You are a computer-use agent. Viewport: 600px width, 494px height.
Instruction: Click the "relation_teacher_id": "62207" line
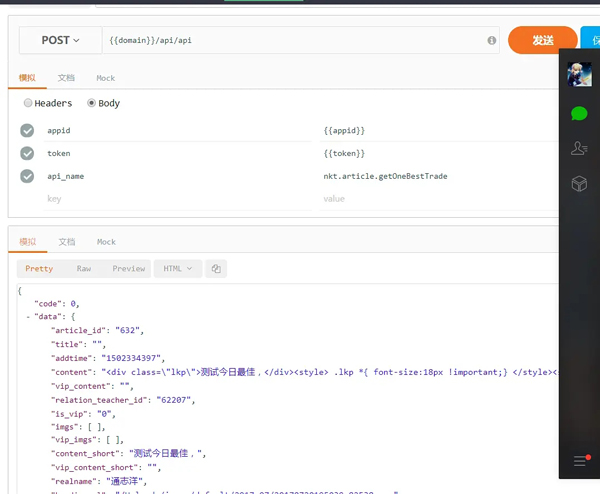pyautogui.click(x=123, y=400)
